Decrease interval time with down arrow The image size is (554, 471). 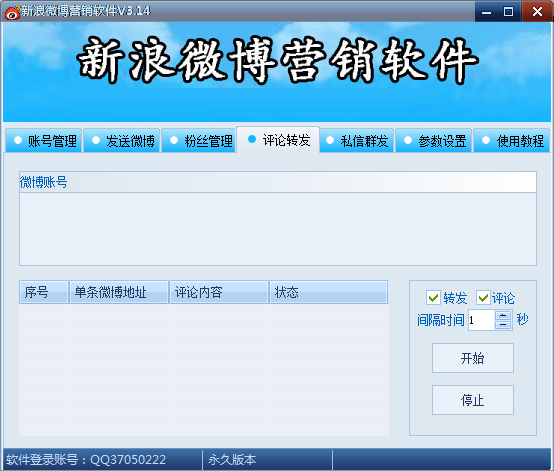pyautogui.click(x=503, y=325)
